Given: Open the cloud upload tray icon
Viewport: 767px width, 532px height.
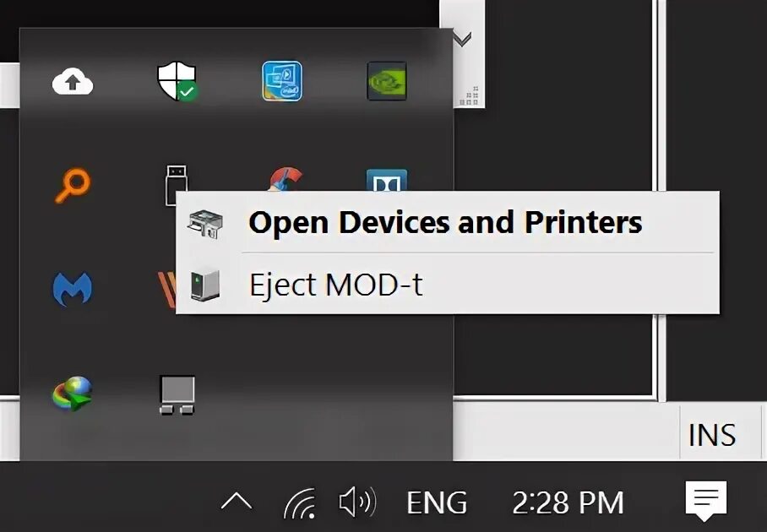Looking at the screenshot, I should [73, 82].
